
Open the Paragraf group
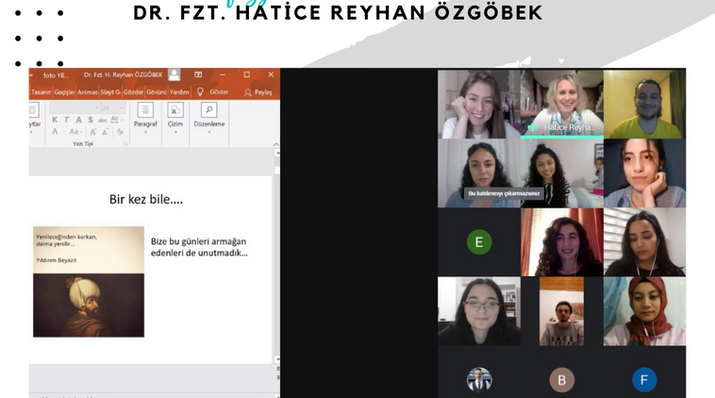(145, 119)
